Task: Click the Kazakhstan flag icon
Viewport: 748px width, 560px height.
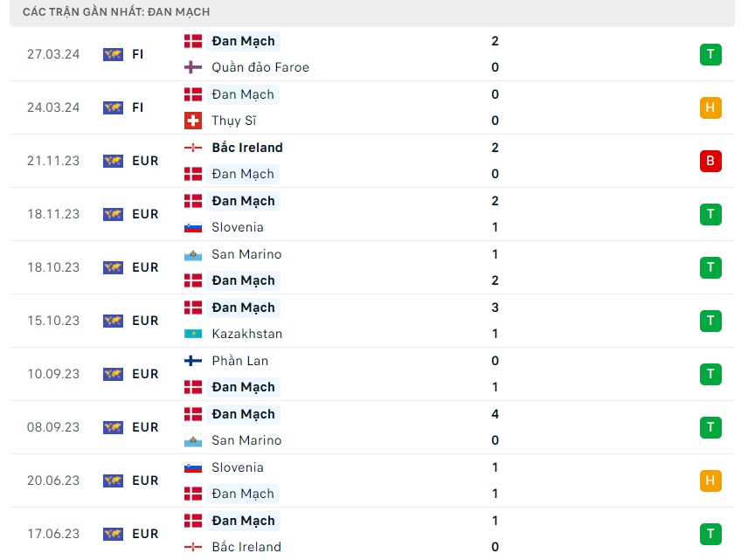Action: (x=193, y=334)
